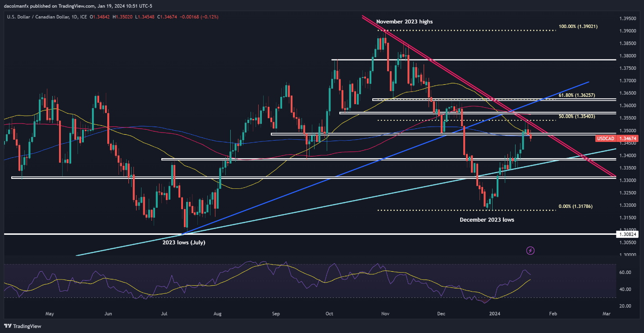Click the Mar label on time axis

coord(607,314)
